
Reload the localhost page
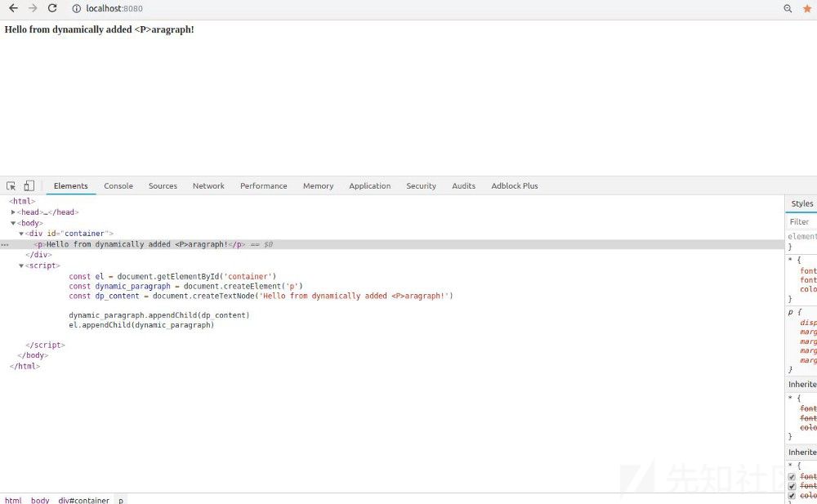tap(52, 8)
